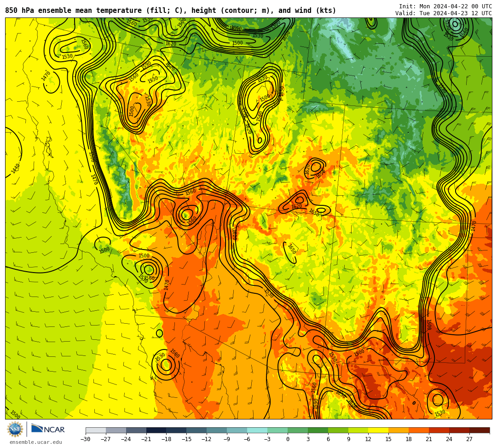Pick the yellow 12 to 15 colorbar swatch
This screenshot has height=448, width=497.
[379, 430]
